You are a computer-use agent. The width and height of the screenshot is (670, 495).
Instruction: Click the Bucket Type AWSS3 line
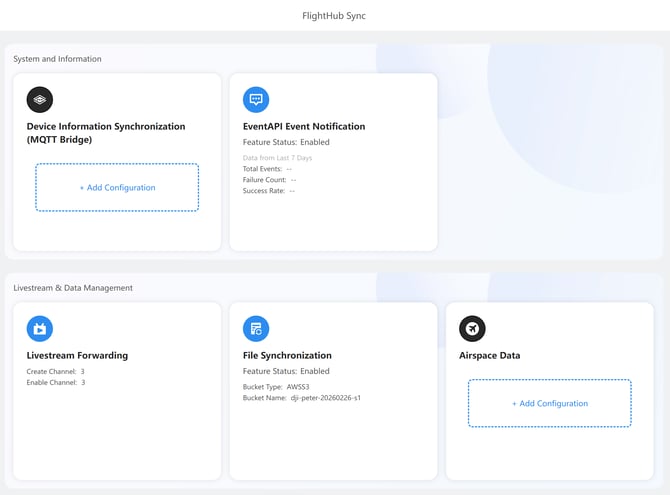coord(277,386)
